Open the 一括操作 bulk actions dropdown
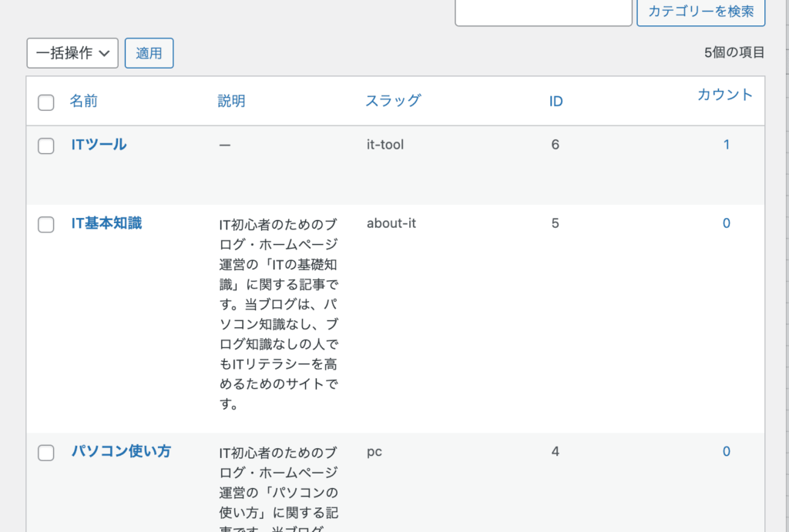 click(72, 53)
